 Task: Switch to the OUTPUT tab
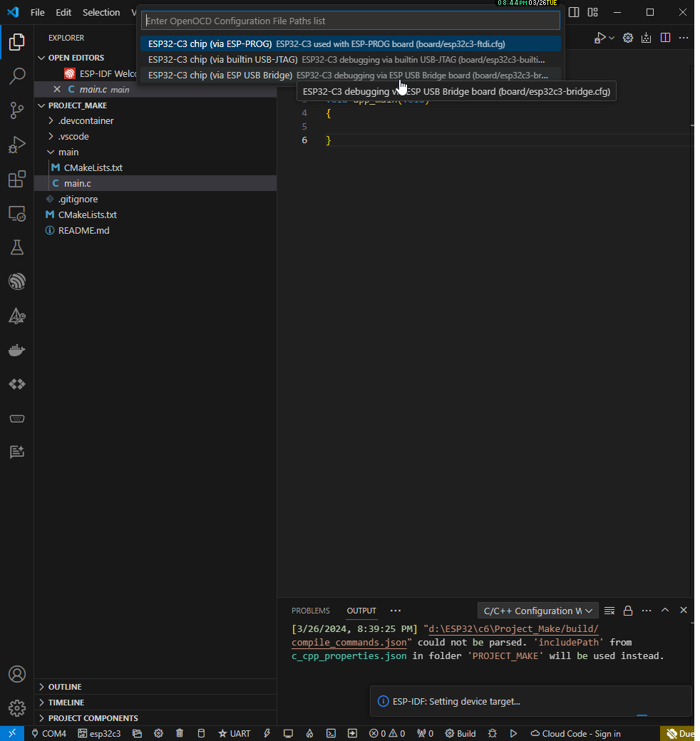(x=361, y=611)
